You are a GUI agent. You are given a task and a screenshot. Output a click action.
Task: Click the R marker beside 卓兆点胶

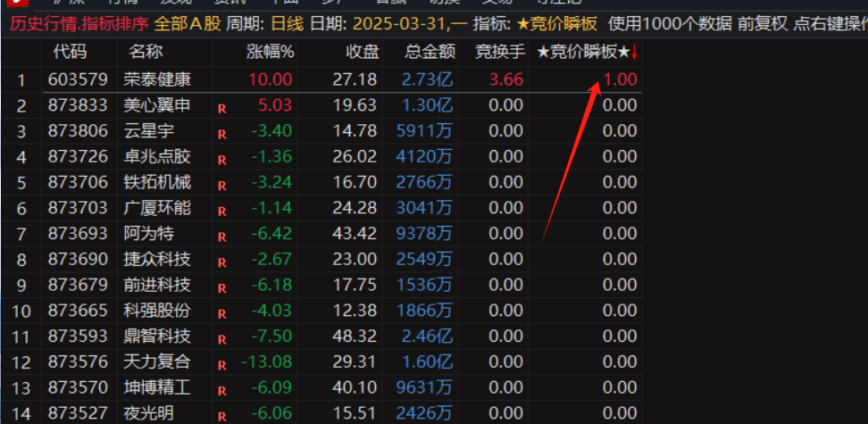pos(222,161)
